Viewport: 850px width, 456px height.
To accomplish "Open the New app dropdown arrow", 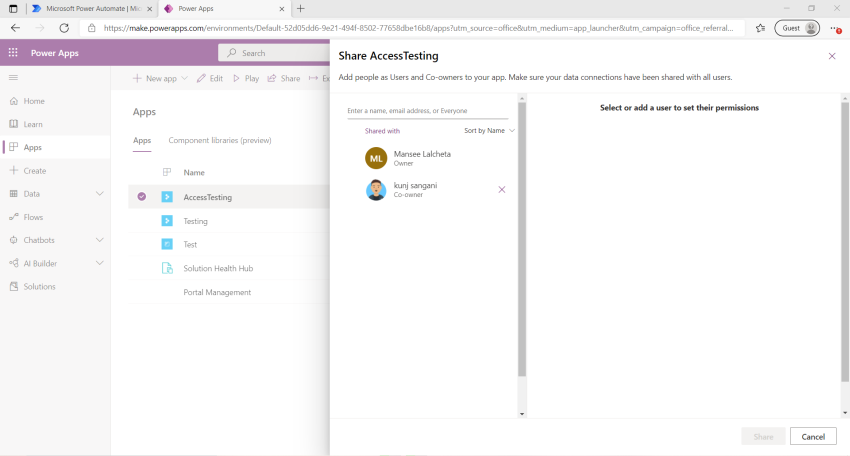I will click(x=184, y=78).
